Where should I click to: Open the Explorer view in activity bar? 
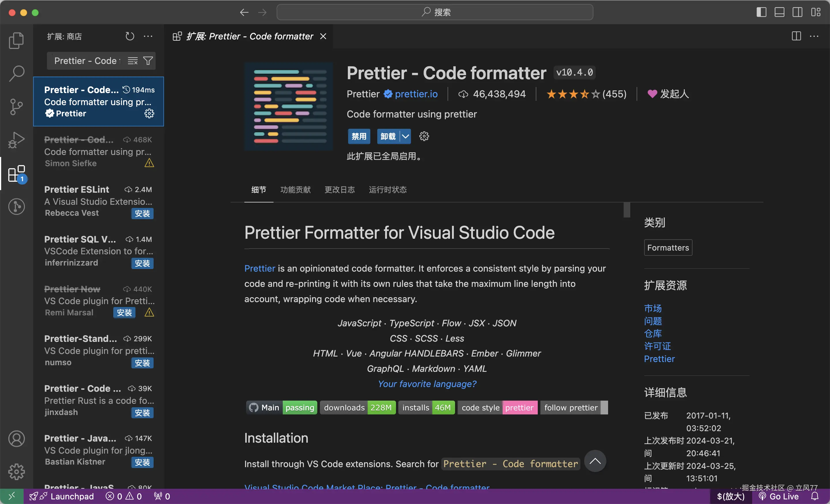click(x=16, y=40)
